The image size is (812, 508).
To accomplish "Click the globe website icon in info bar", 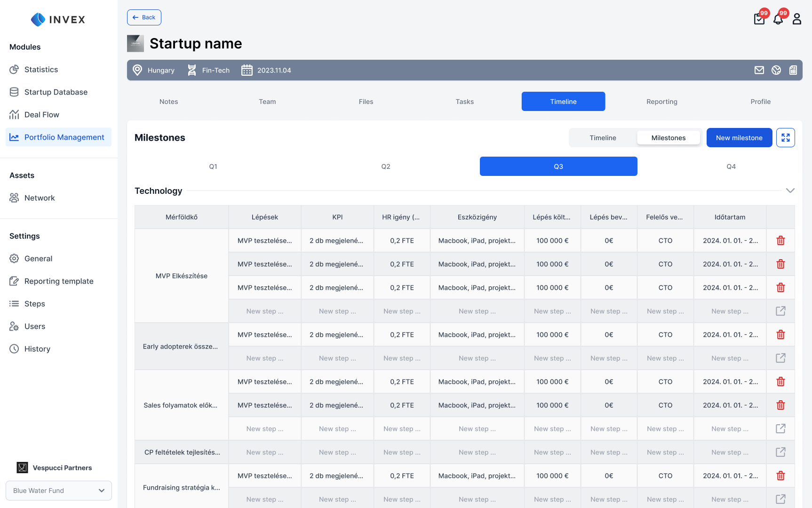I will point(776,70).
